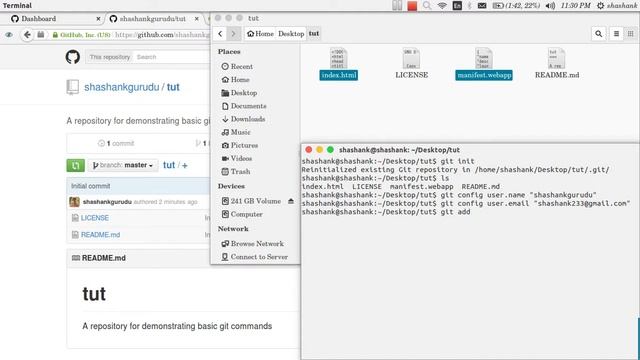Click Home in the path bar
The height and width of the screenshot is (360, 640).
click(x=260, y=33)
